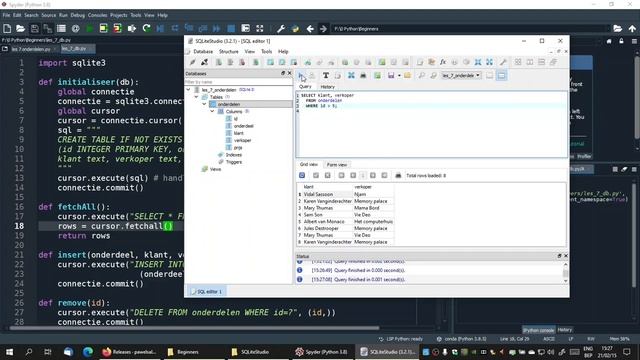640x360 pixels.
Task: Open the Structure menu in SQLiteStudio
Action: point(229,52)
